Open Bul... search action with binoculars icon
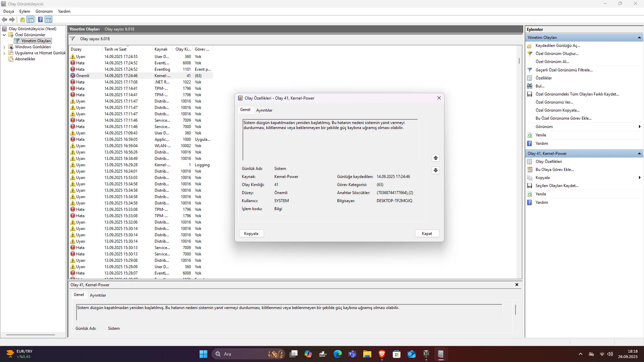The image size is (644, 362). (x=540, y=86)
